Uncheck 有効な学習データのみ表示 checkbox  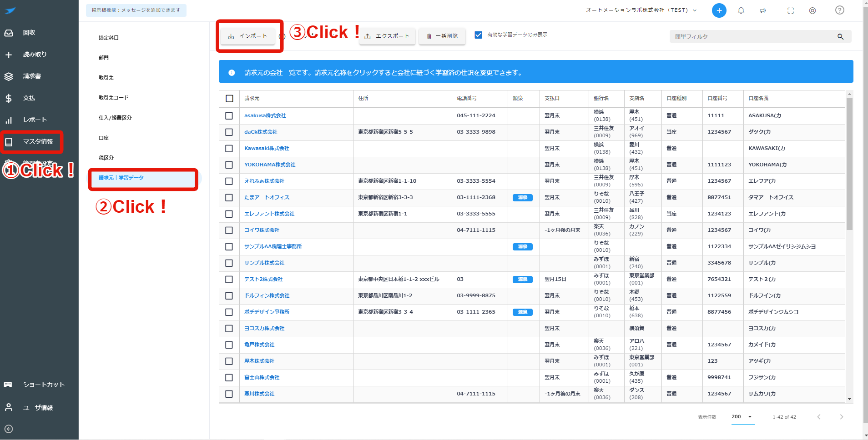(478, 35)
